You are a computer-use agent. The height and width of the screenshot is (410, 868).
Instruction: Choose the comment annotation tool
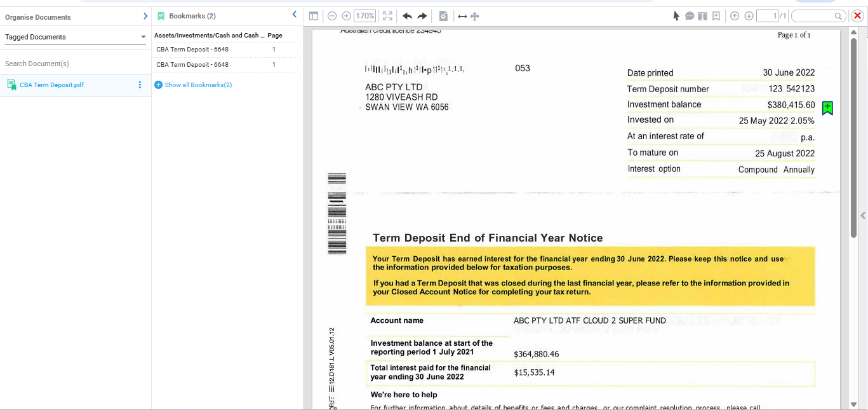690,16
